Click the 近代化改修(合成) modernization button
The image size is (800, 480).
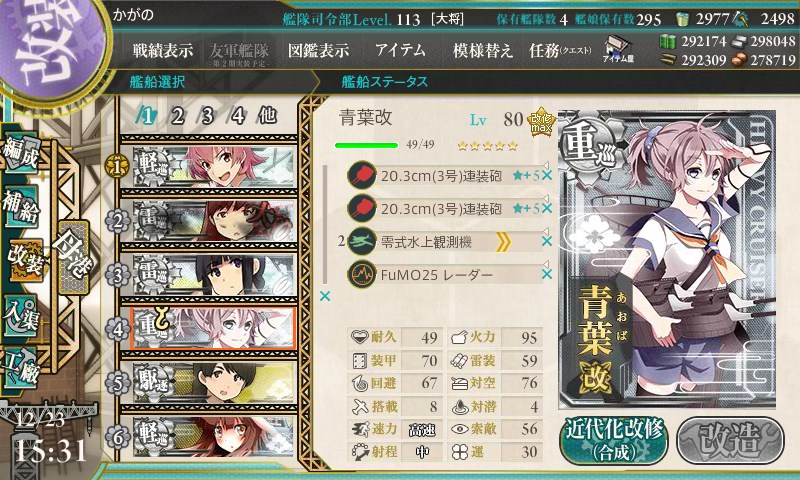pyautogui.click(x=614, y=440)
